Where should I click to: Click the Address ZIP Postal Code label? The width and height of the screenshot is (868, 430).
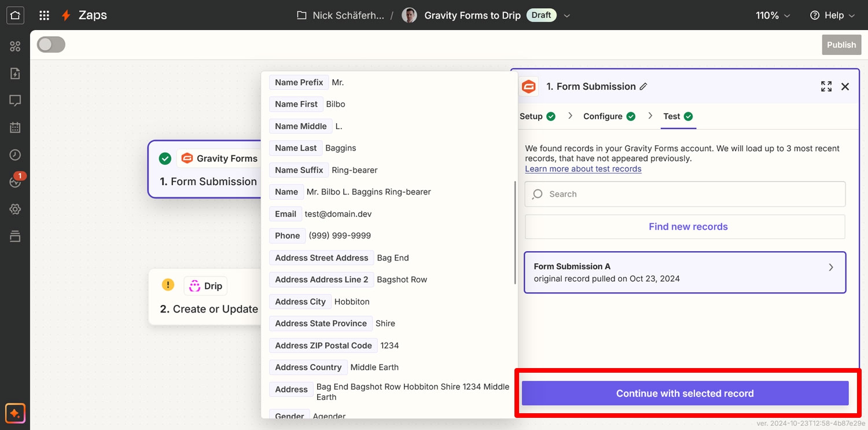coord(323,346)
